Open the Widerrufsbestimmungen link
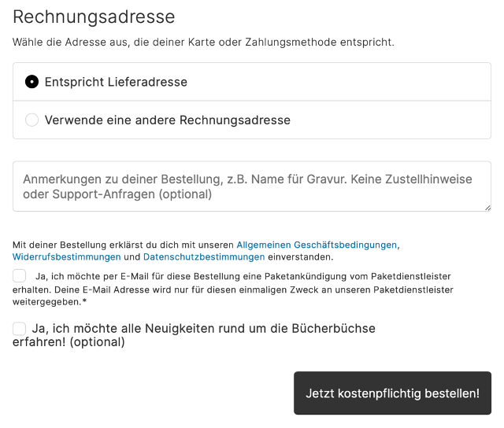504x428 pixels. (66, 256)
